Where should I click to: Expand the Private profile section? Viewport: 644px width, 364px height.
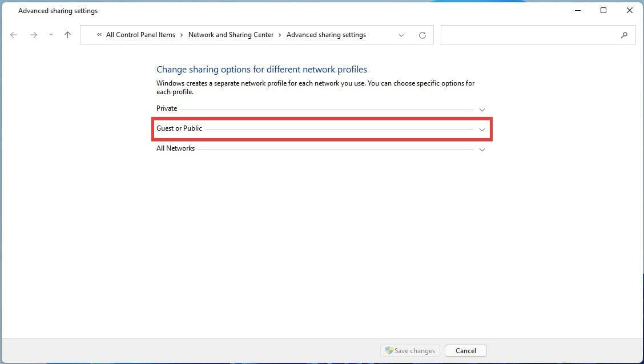click(x=482, y=110)
